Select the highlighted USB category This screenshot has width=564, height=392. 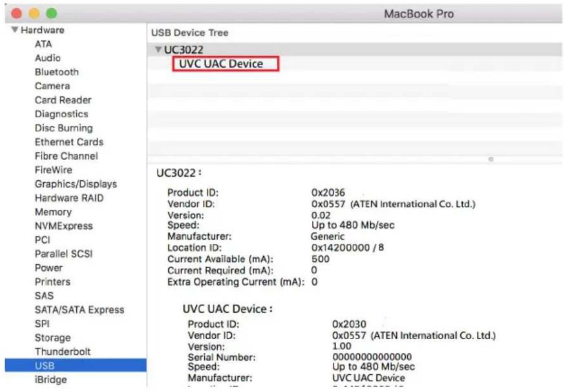(x=76, y=365)
